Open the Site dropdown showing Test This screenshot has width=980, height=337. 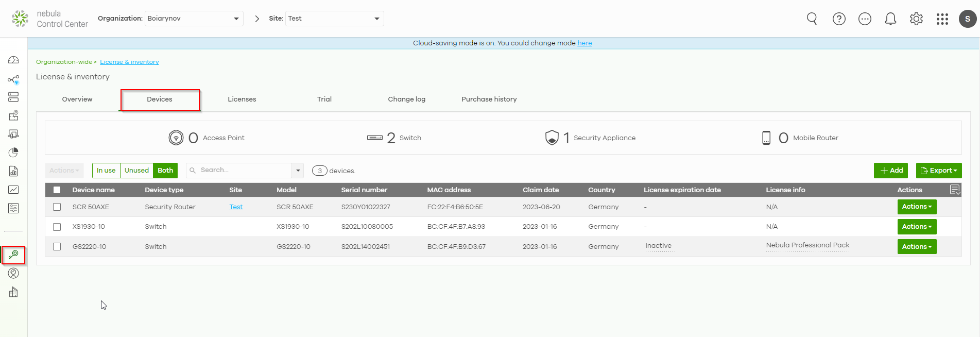(x=334, y=19)
